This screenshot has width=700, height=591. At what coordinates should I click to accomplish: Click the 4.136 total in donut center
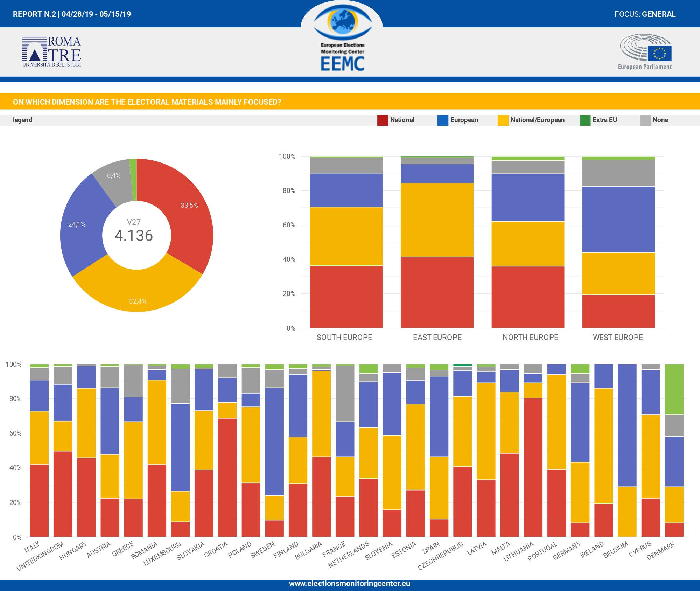[x=134, y=235]
